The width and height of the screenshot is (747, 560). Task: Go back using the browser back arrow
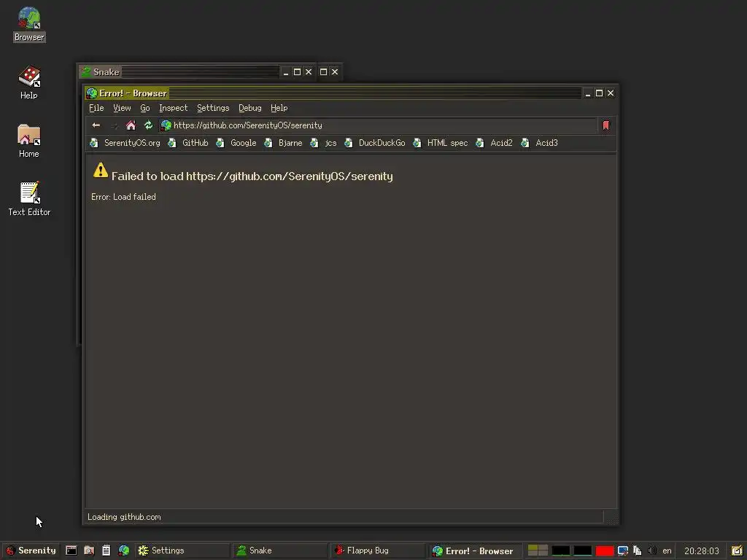[x=96, y=125]
